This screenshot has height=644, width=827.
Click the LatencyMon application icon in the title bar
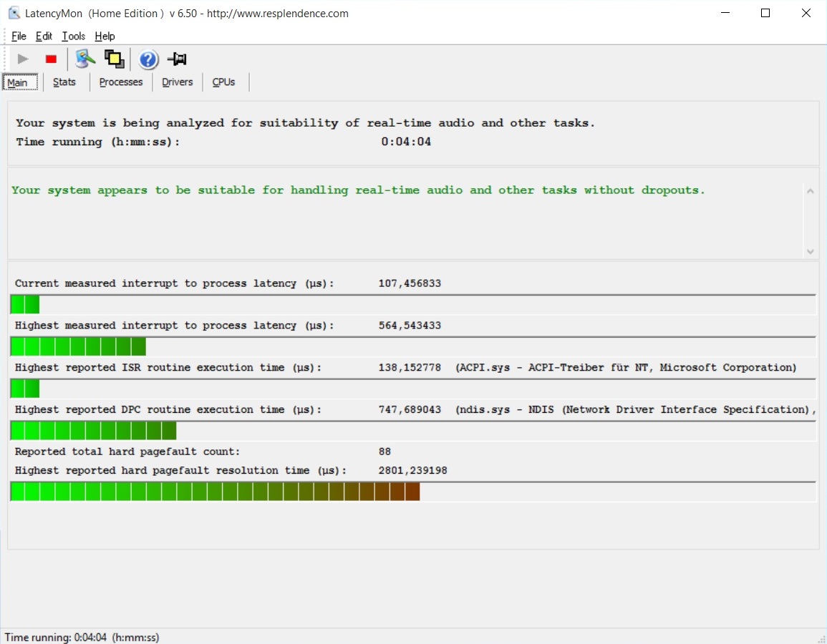coord(14,13)
